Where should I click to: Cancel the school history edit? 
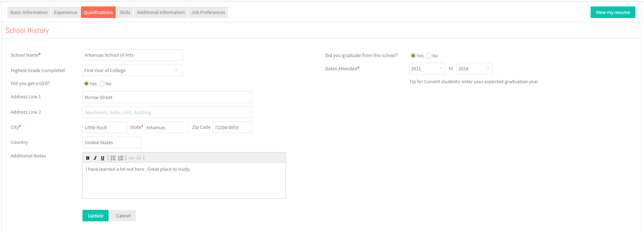click(x=123, y=216)
